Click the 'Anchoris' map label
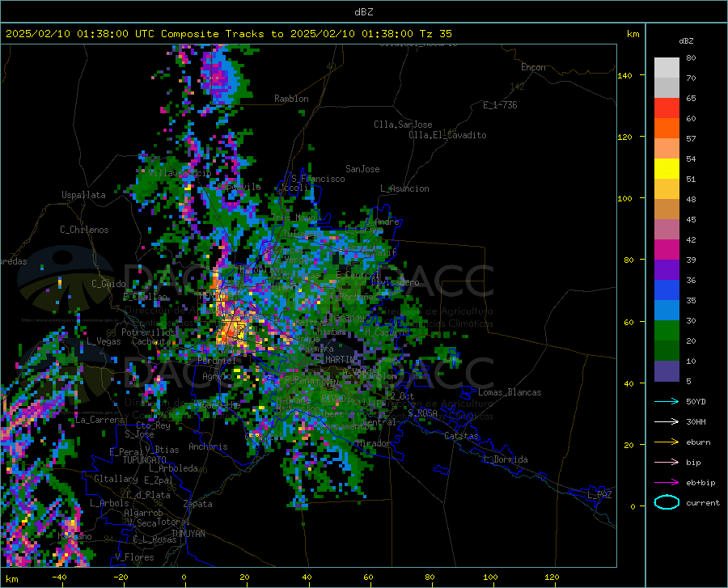Image resolution: width=728 pixels, height=588 pixels. (208, 446)
